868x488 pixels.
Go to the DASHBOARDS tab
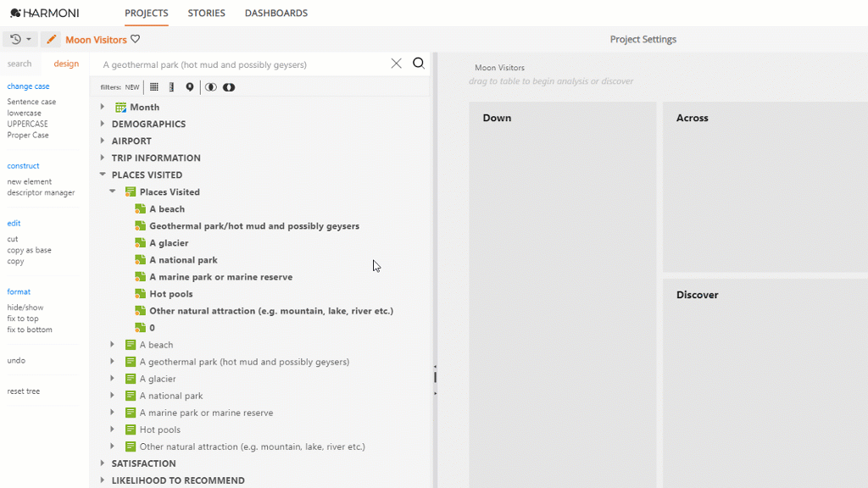[276, 13]
